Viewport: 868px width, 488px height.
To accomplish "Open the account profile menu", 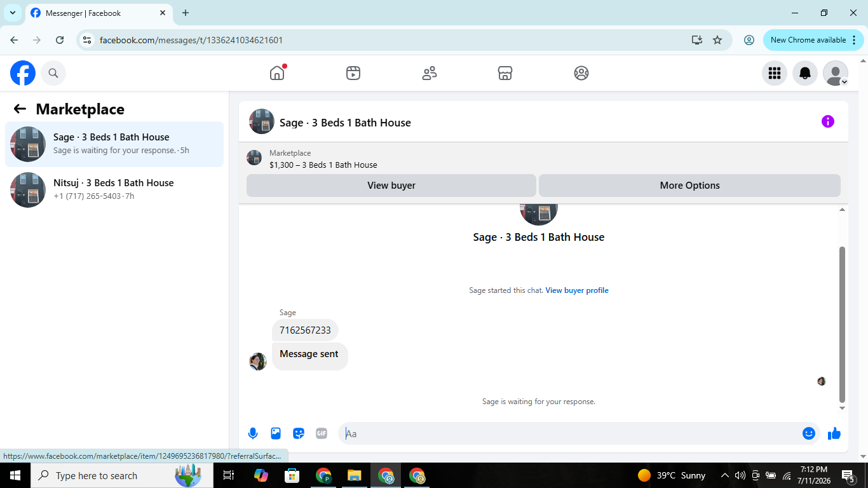I will click(836, 73).
